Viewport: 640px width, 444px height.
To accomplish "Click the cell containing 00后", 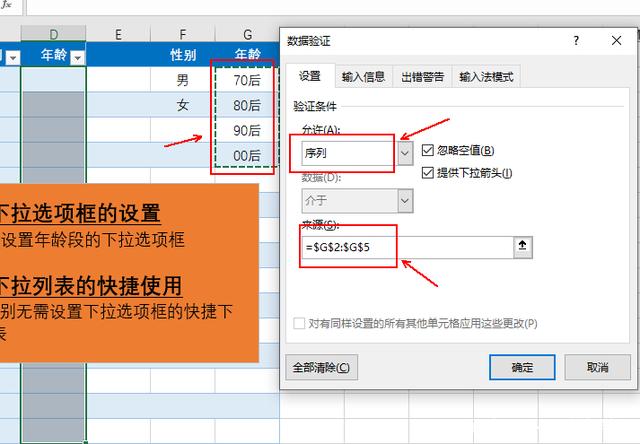I will click(247, 155).
